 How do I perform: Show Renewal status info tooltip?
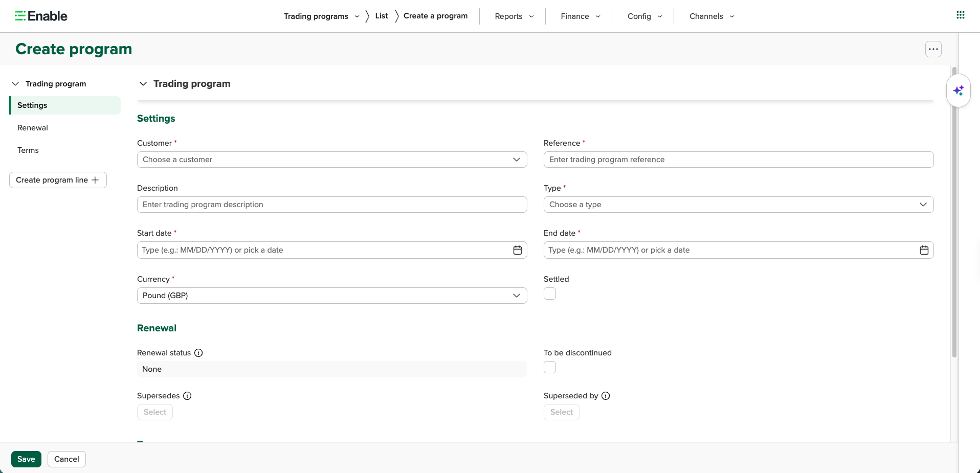pos(198,353)
